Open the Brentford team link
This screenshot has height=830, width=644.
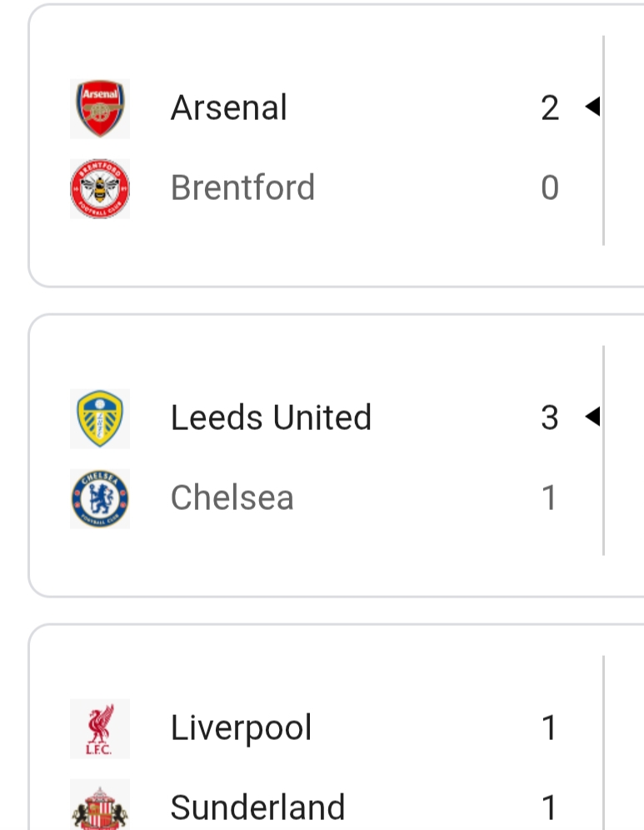point(242,188)
